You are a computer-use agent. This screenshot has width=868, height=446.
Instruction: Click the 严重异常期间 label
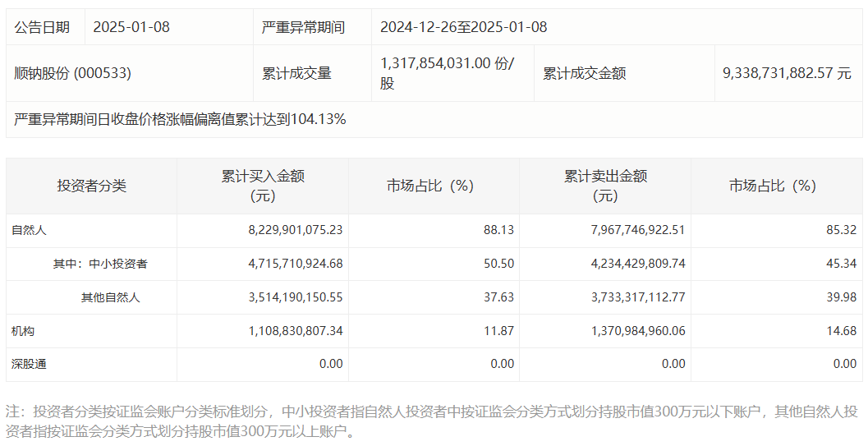click(303, 27)
